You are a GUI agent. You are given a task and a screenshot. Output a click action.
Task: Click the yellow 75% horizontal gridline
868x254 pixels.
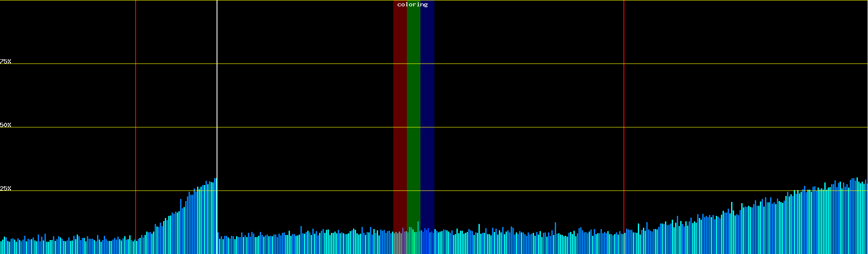pyautogui.click(x=297, y=64)
